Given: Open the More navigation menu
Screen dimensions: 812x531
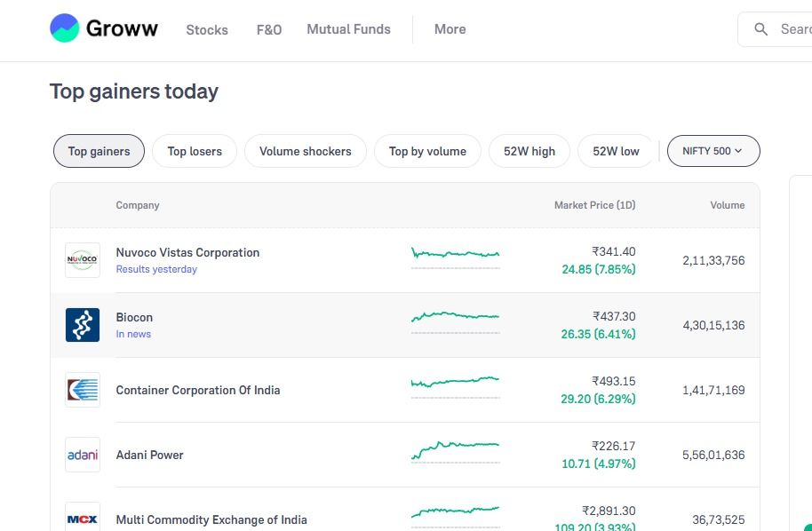Looking at the screenshot, I should (450, 29).
